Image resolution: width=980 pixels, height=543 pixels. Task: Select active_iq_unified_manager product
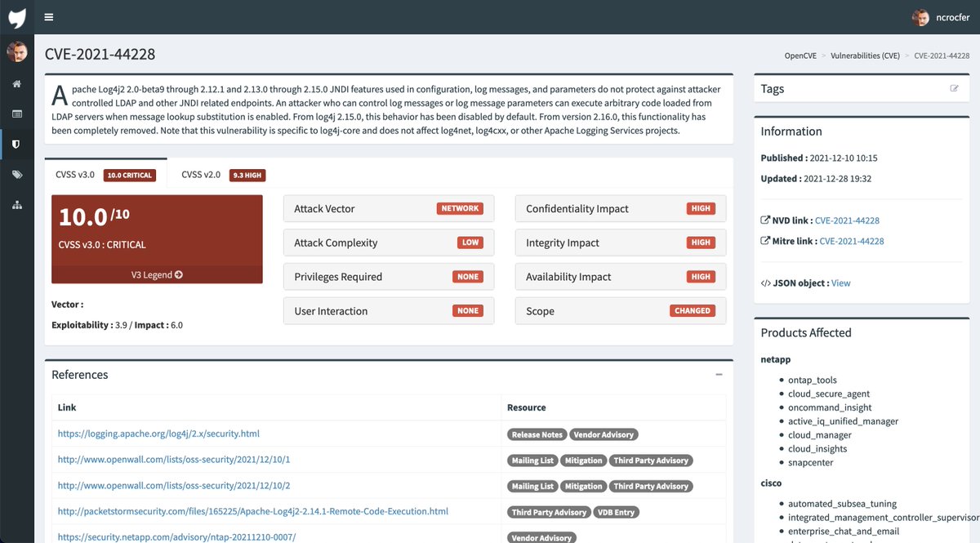pos(843,421)
